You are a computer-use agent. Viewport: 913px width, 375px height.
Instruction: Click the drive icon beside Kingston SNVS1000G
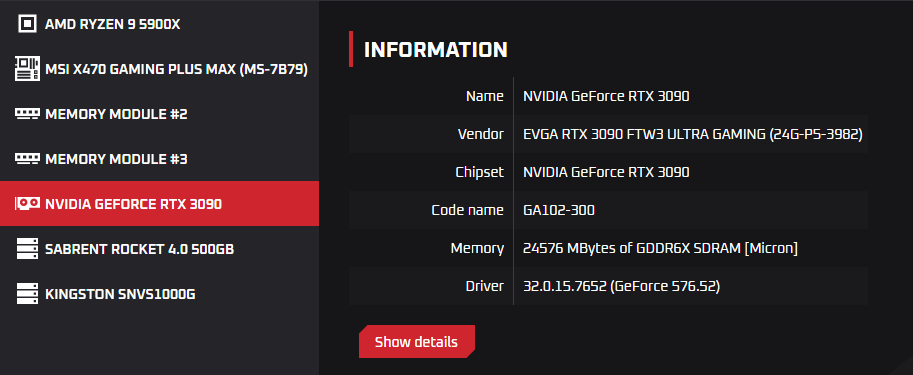click(27, 293)
